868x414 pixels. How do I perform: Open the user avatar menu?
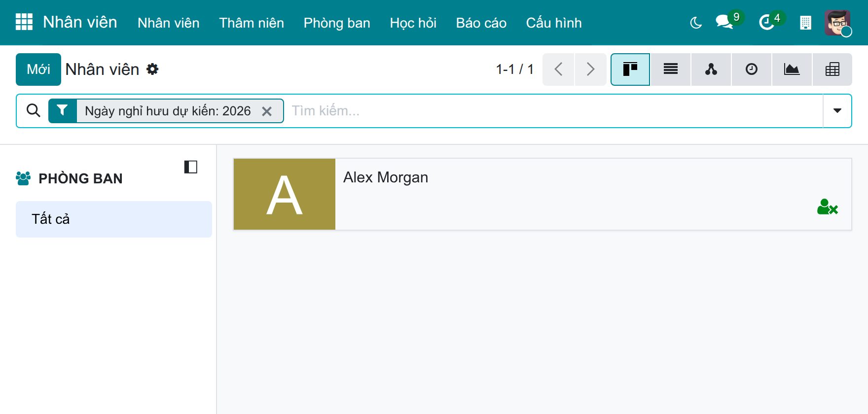[x=837, y=23]
